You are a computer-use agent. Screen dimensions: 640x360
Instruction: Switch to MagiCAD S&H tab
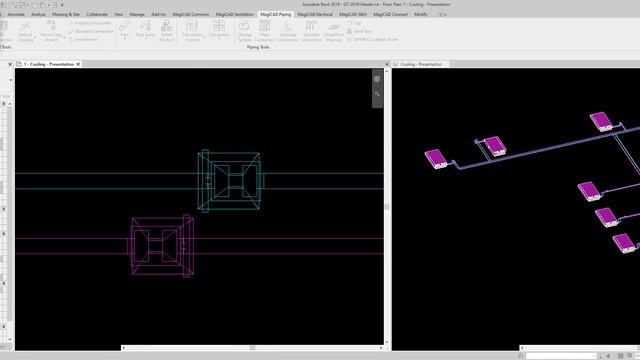click(x=353, y=14)
